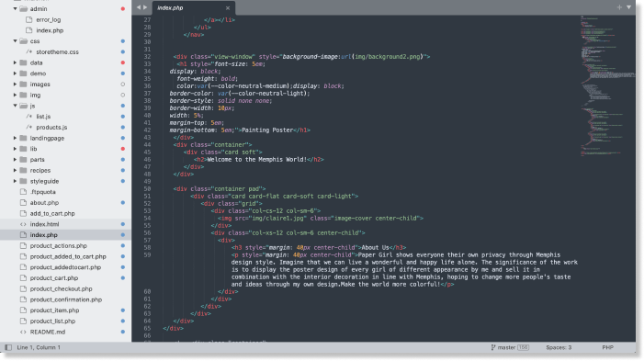The width and height of the screenshot is (644, 361).
Task: Click line number 59 in gutter
Action: (x=147, y=254)
